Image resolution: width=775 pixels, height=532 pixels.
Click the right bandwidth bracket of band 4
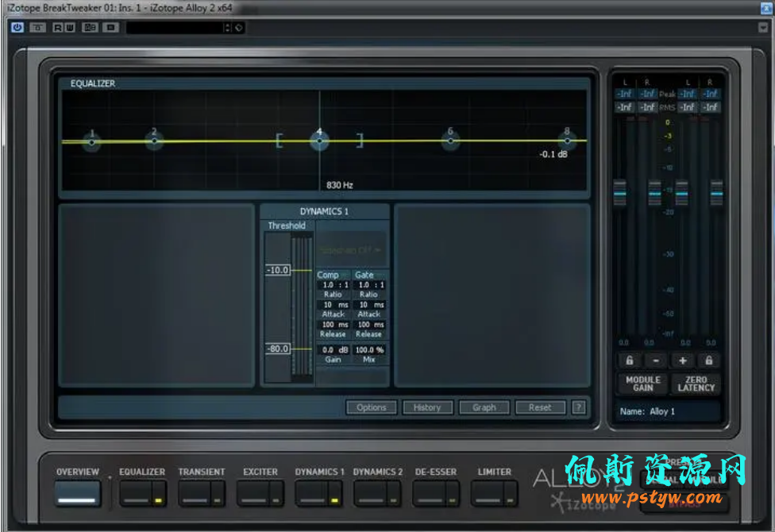coord(360,141)
